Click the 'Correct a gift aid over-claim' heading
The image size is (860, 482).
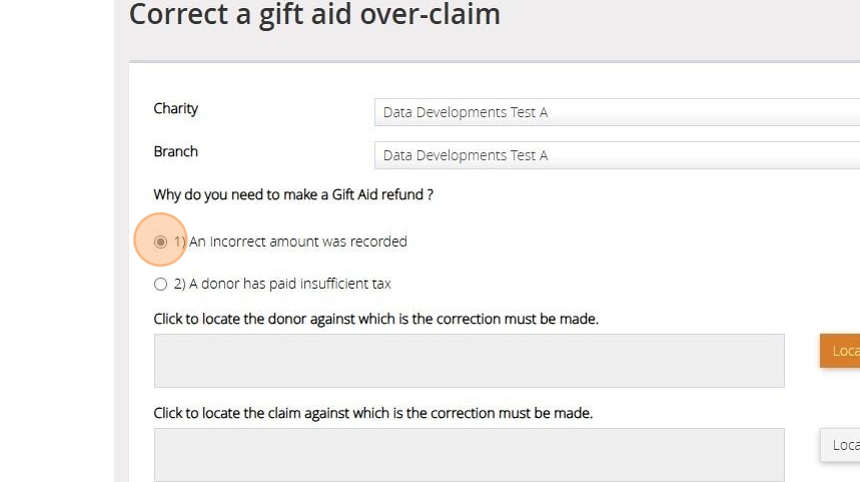click(x=315, y=15)
